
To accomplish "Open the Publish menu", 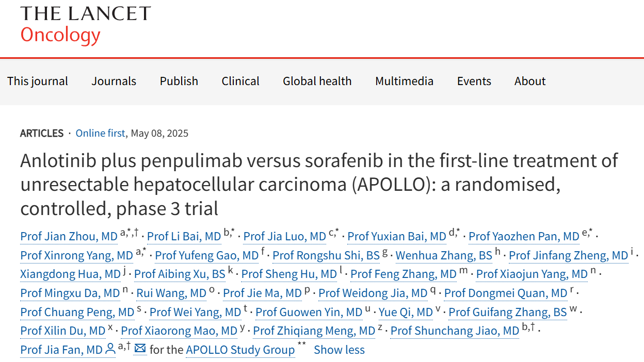I will coord(179,81).
